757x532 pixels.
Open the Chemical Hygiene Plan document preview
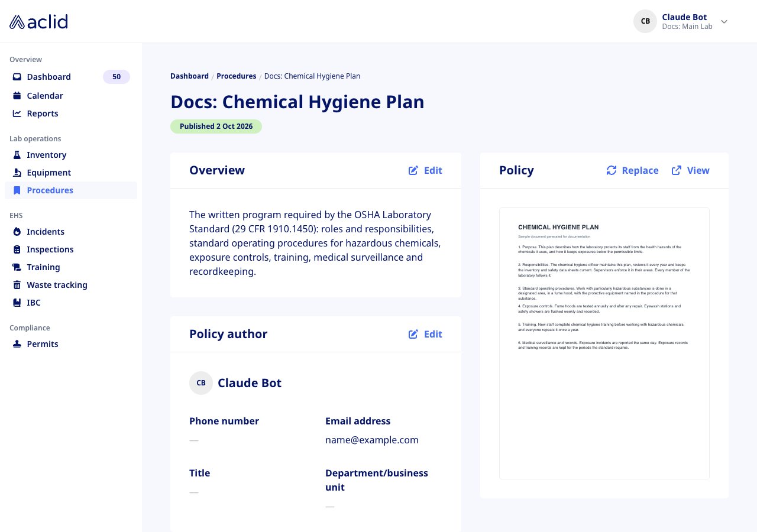604,343
